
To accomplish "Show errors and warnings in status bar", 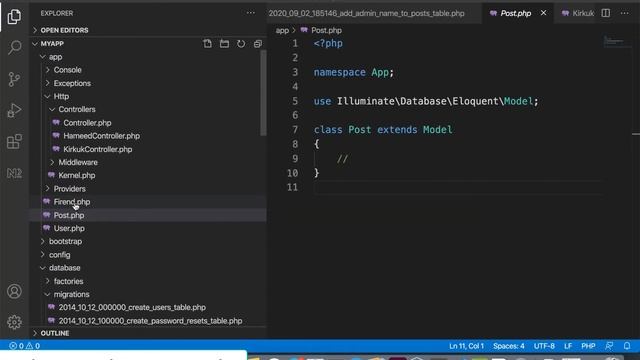I will pyautogui.click(x=24, y=346).
